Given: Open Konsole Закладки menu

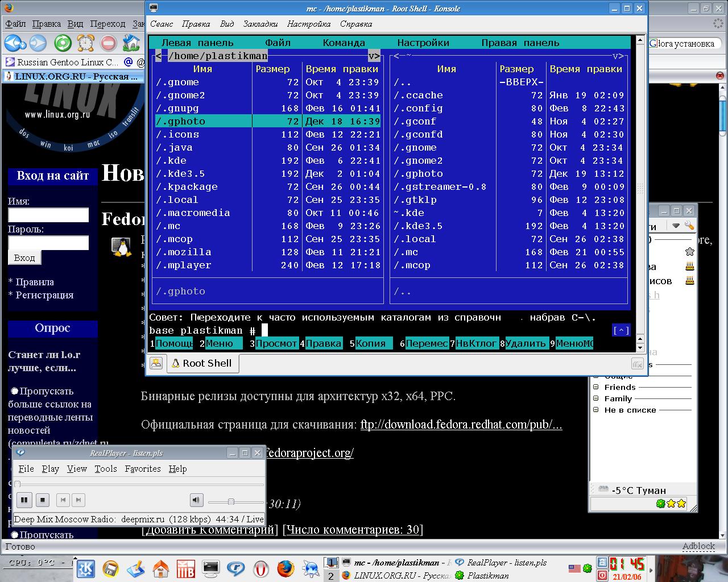Looking at the screenshot, I should (260, 24).
